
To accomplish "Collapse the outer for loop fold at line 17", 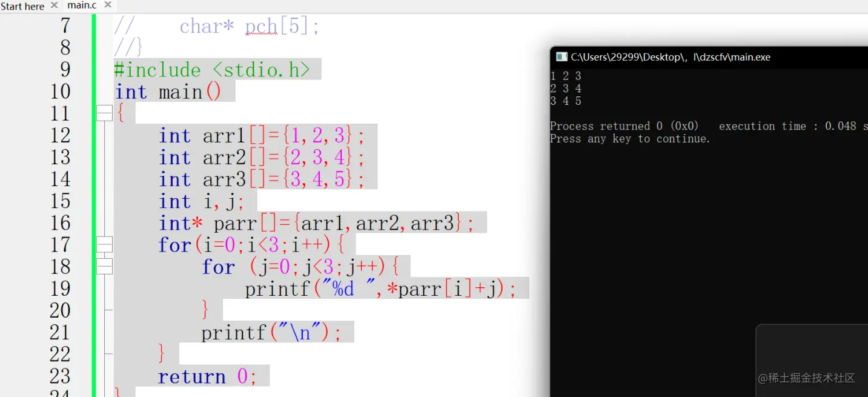I will [105, 245].
